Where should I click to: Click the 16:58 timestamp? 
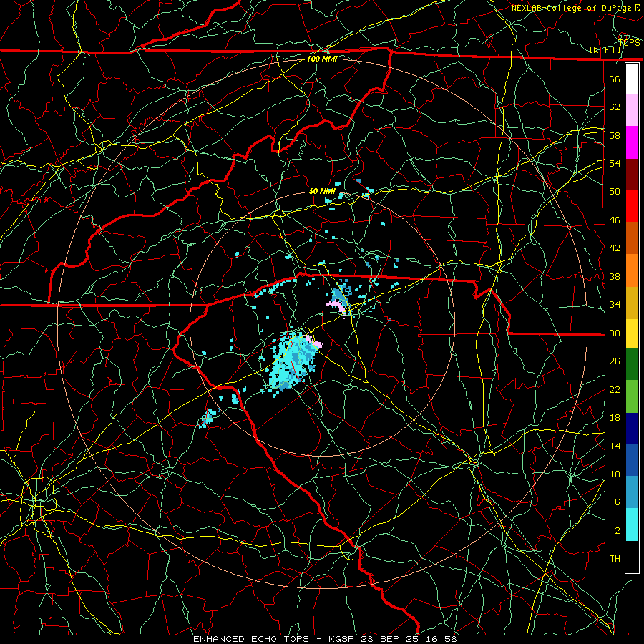(441, 639)
